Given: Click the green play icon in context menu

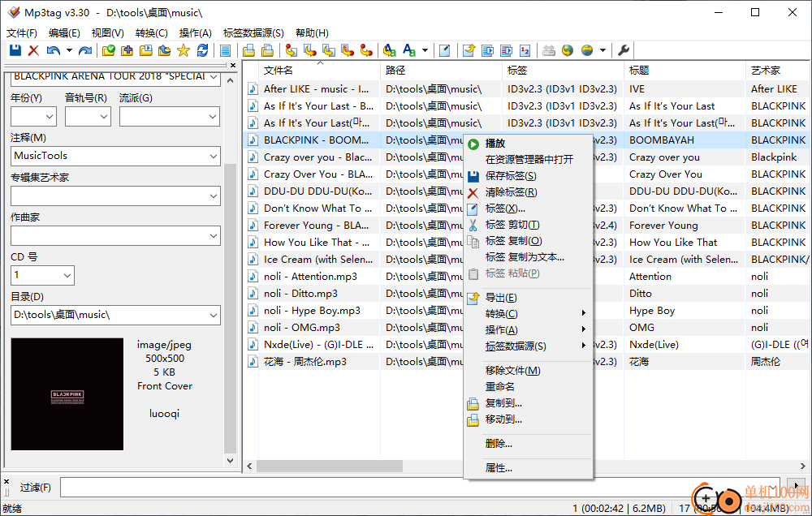Looking at the screenshot, I should (473, 144).
